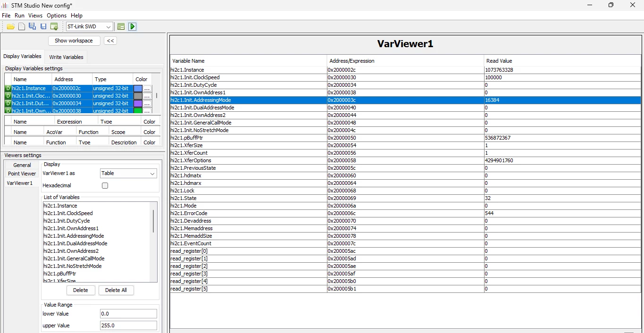The image size is (644, 333).
Task: Select hi2c1.ErrorCode row in VarViewer1 table
Action: coord(405,213)
